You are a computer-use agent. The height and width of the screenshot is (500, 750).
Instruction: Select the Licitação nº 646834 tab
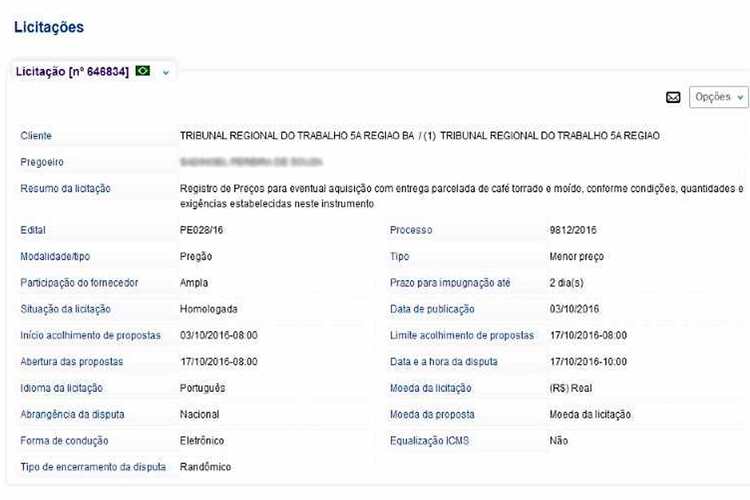72,71
